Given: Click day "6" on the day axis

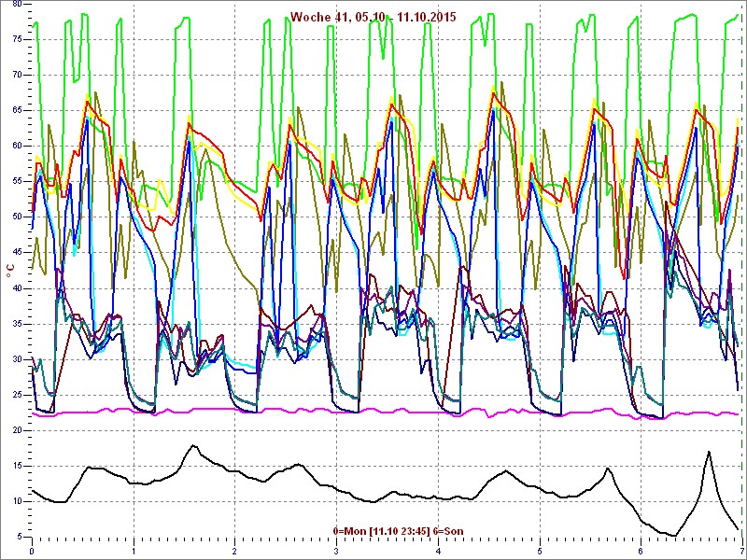Looking at the screenshot, I should click(641, 552).
